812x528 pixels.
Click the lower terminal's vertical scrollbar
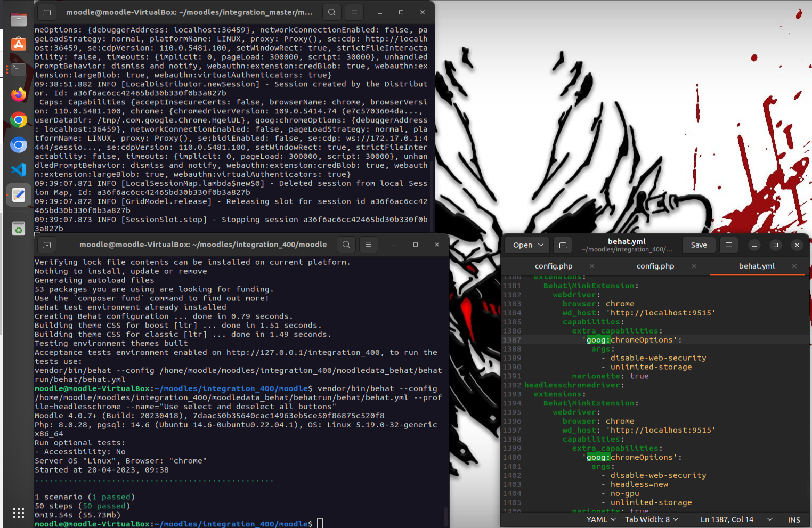pos(446,516)
